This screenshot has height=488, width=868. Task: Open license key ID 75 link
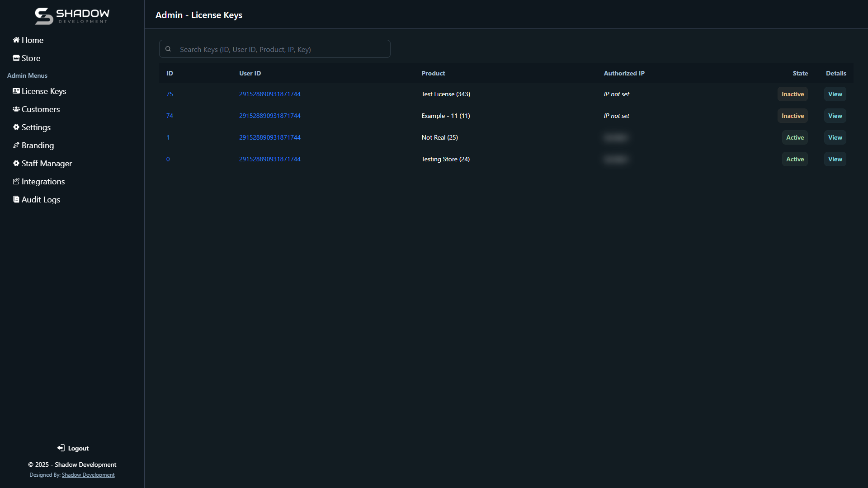coord(170,94)
